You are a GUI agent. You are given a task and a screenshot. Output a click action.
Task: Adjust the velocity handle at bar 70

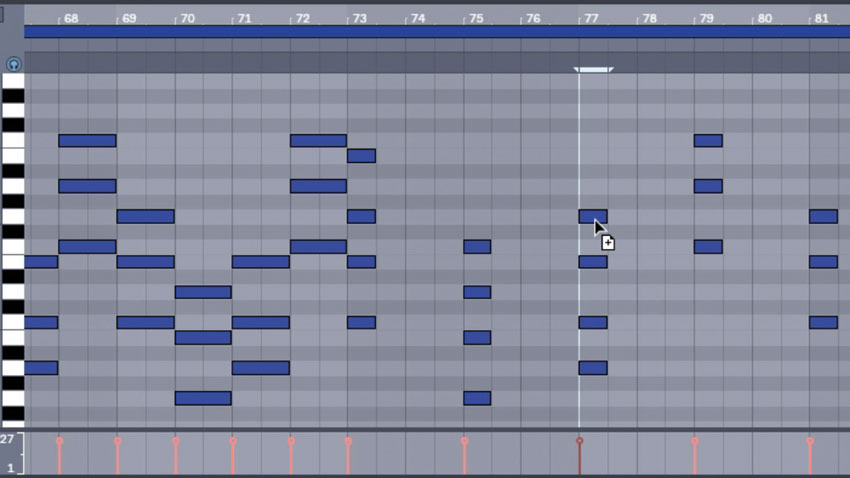[176, 441]
